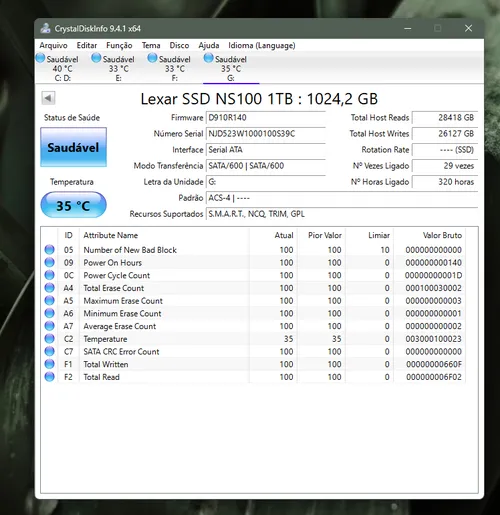Screen dimensions: 500x515
Task: Click the Padrão field ACS-4
Action: click(x=342, y=198)
